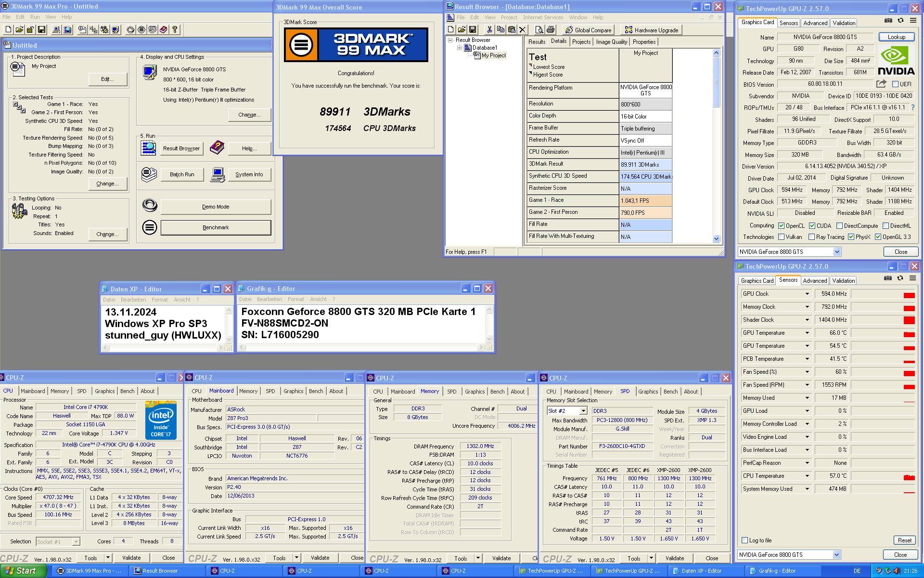Toggle the PhysX checkbox

point(851,236)
